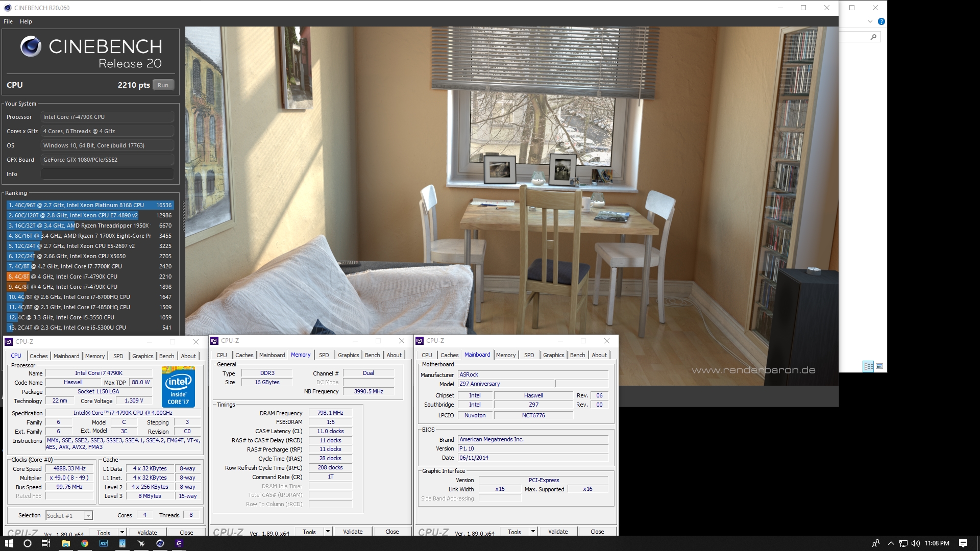Select ranking row Intel Core i7-7700K

tap(90, 266)
